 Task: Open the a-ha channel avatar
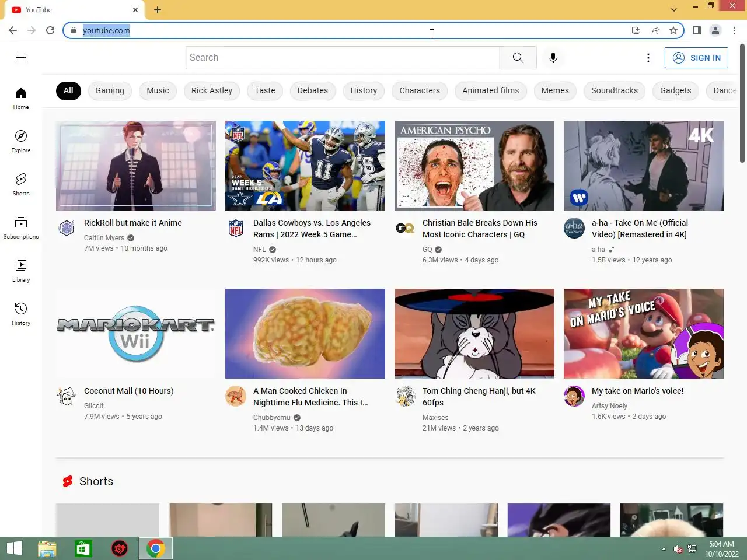(574, 228)
